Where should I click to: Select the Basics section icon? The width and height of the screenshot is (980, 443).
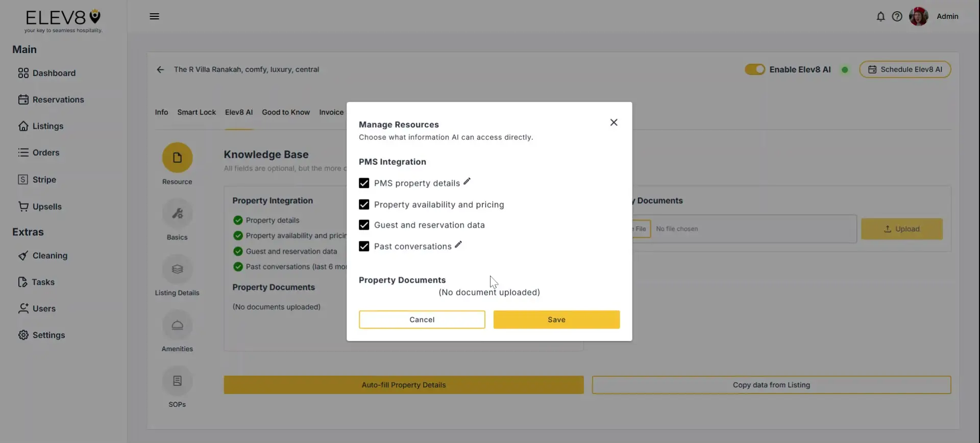pos(177,213)
